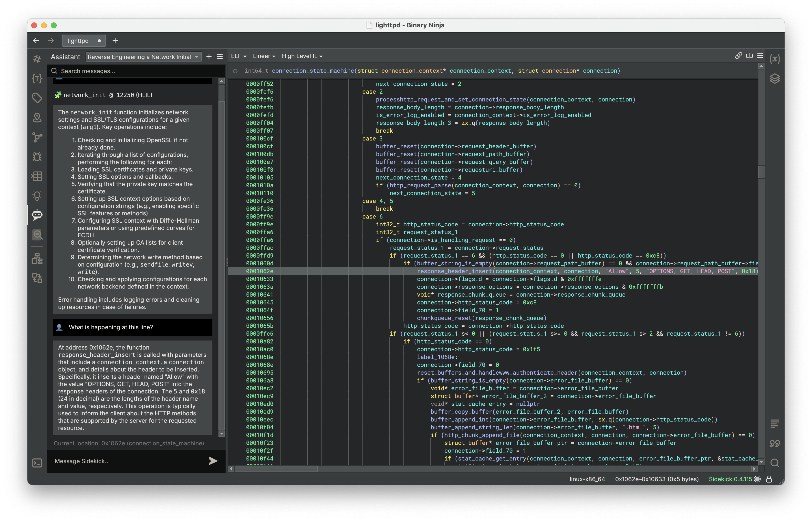Open the High Level IL dropdown
Image resolution: width=812 pixels, height=521 pixels.
[302, 56]
